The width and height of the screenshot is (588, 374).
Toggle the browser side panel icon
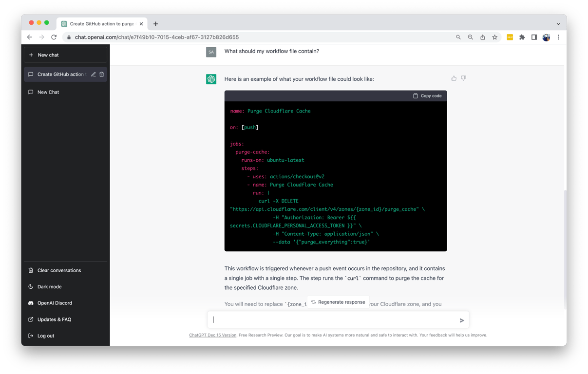[x=534, y=37]
